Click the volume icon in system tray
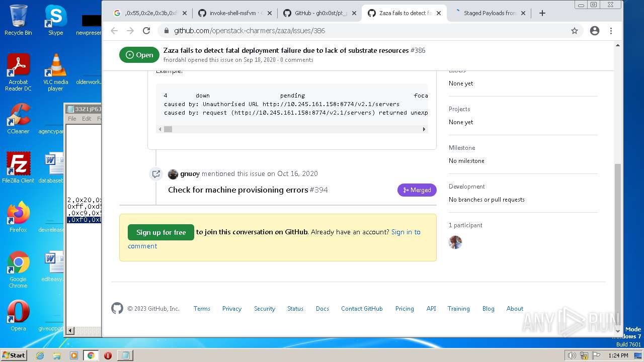The width and height of the screenshot is (644, 362). 572,355
